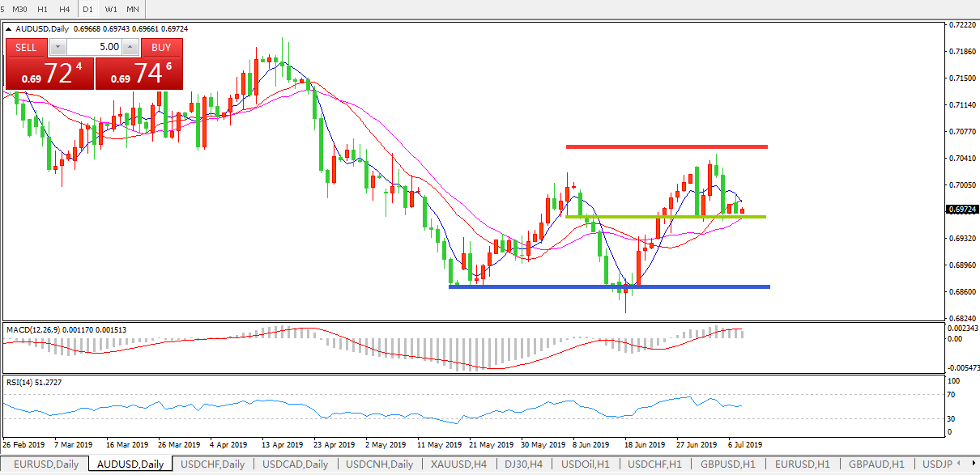Open the XAUUSD,H4 chart tab
The width and height of the screenshot is (980, 475).
pyautogui.click(x=457, y=464)
